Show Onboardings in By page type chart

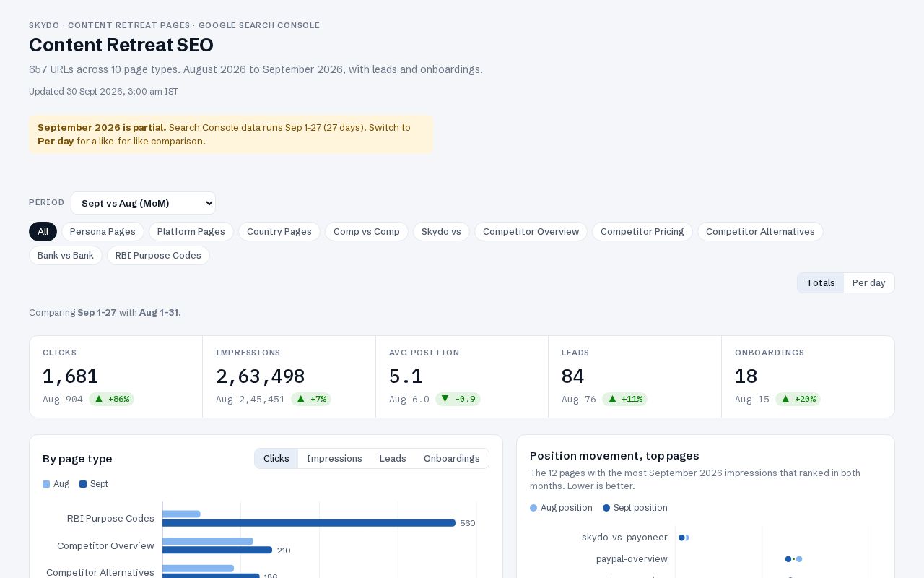[x=452, y=458]
